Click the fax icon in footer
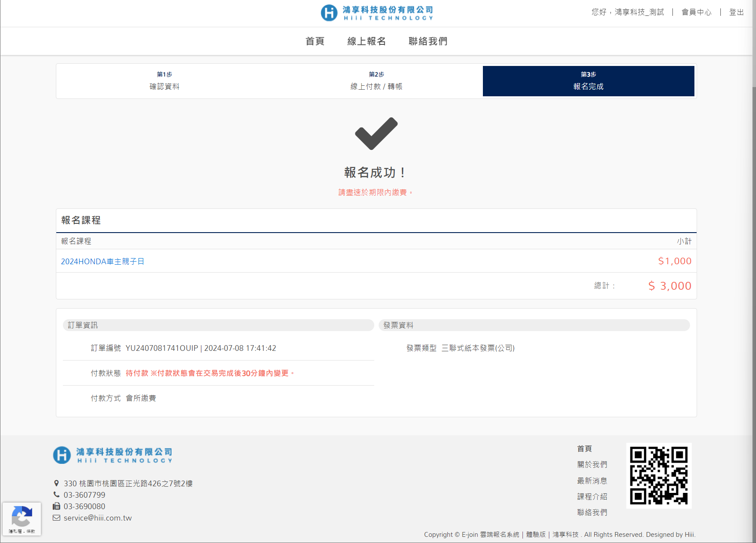The height and width of the screenshot is (543, 756). tap(56, 506)
